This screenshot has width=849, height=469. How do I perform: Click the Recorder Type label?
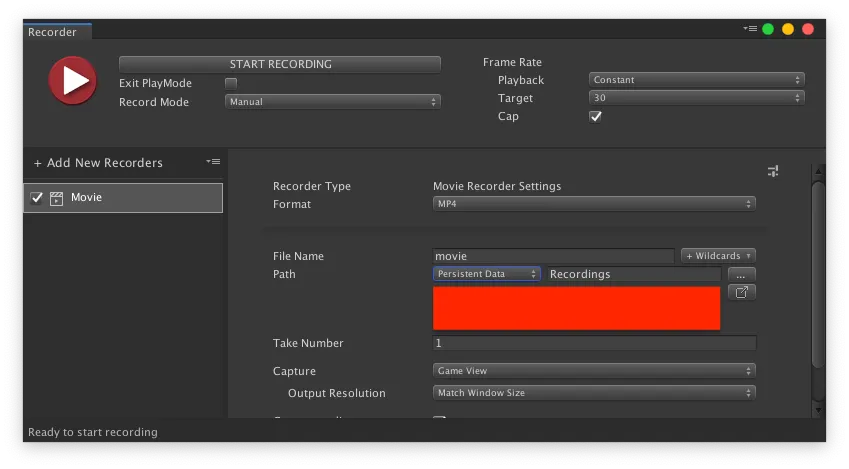tap(312, 186)
